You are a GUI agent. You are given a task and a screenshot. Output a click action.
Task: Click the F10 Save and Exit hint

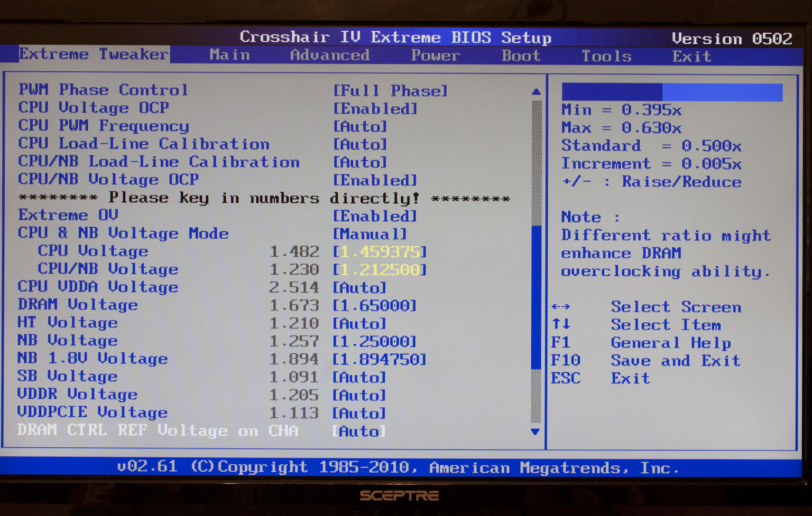(646, 361)
